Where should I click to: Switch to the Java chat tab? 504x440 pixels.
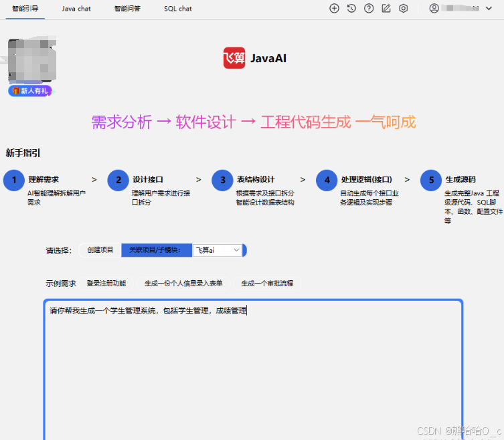pyautogui.click(x=76, y=9)
